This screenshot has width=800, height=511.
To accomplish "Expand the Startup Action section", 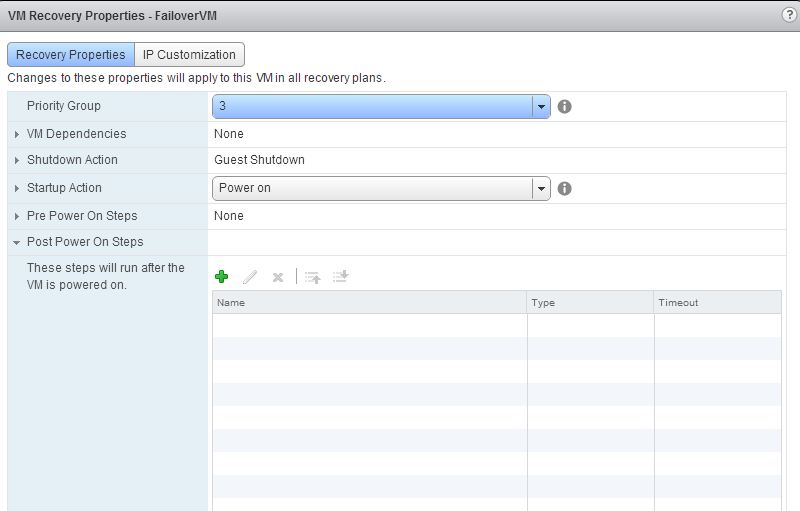I will pyautogui.click(x=17, y=188).
